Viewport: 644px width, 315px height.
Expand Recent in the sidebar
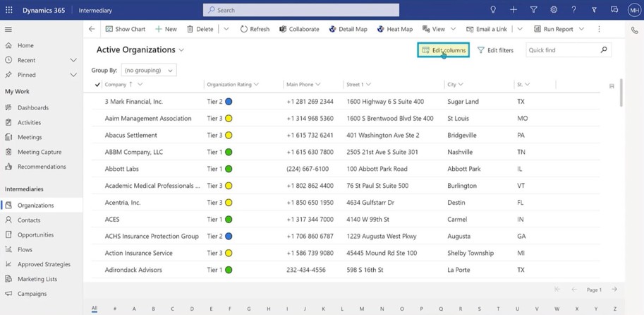pos(73,60)
